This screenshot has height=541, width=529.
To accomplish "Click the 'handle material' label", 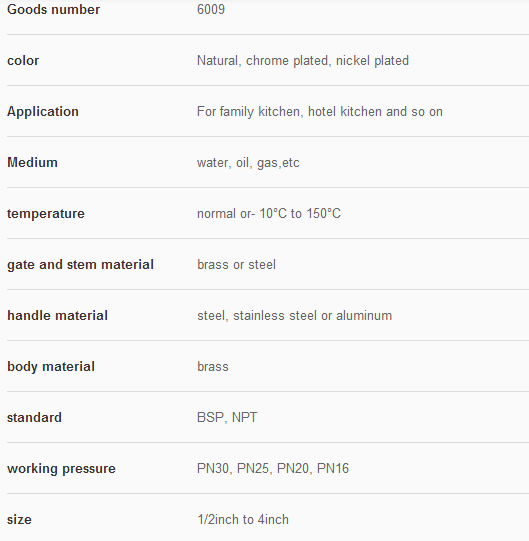I will (57, 315).
